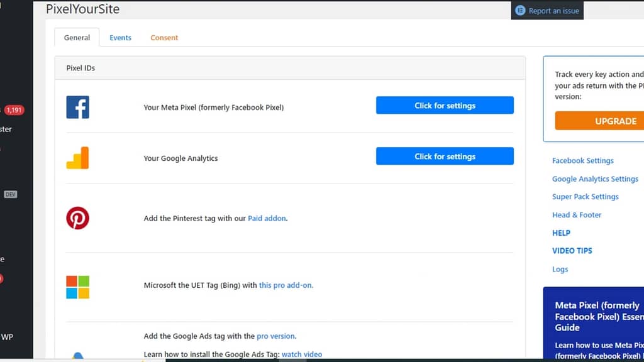644x362 pixels.
Task: Open the Facebook Settings link
Action: tap(583, 160)
